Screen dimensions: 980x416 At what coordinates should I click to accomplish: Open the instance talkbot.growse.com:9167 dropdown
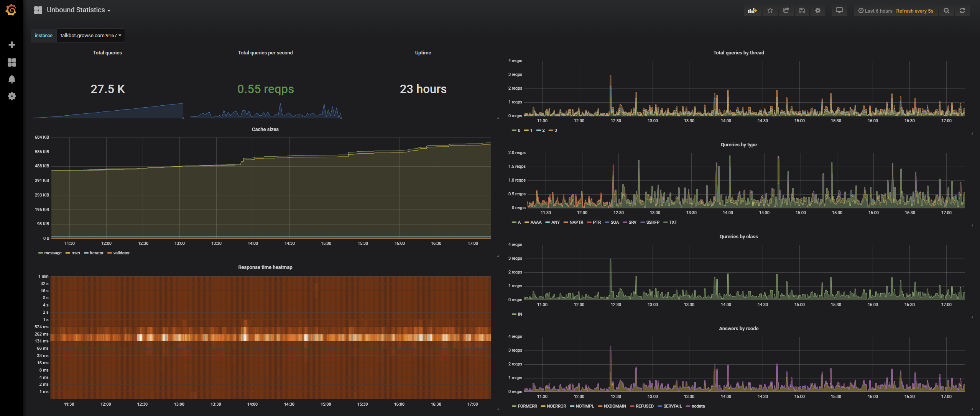(x=90, y=36)
